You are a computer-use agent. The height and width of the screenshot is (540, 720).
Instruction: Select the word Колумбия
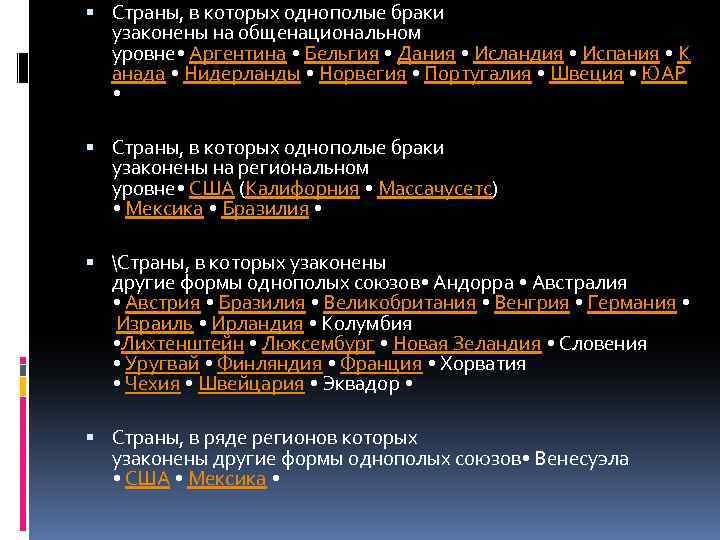coord(366,323)
